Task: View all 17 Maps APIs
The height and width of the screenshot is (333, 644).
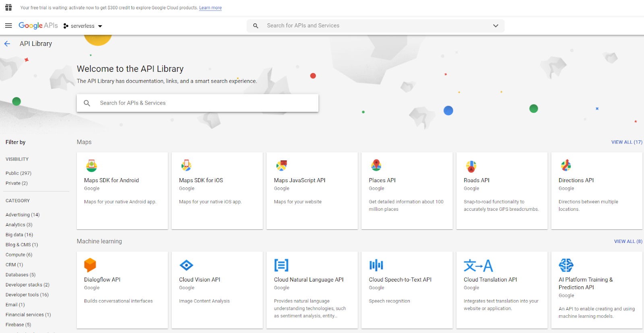Action: coord(627,142)
